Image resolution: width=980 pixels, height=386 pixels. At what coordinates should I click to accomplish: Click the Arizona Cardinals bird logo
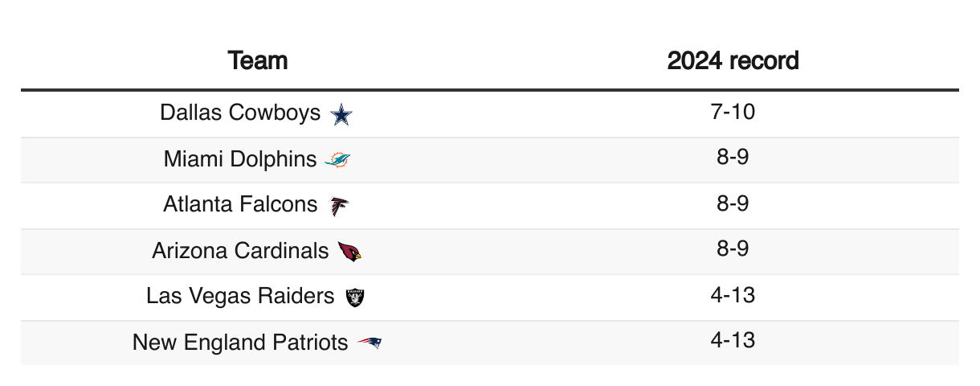tap(349, 252)
